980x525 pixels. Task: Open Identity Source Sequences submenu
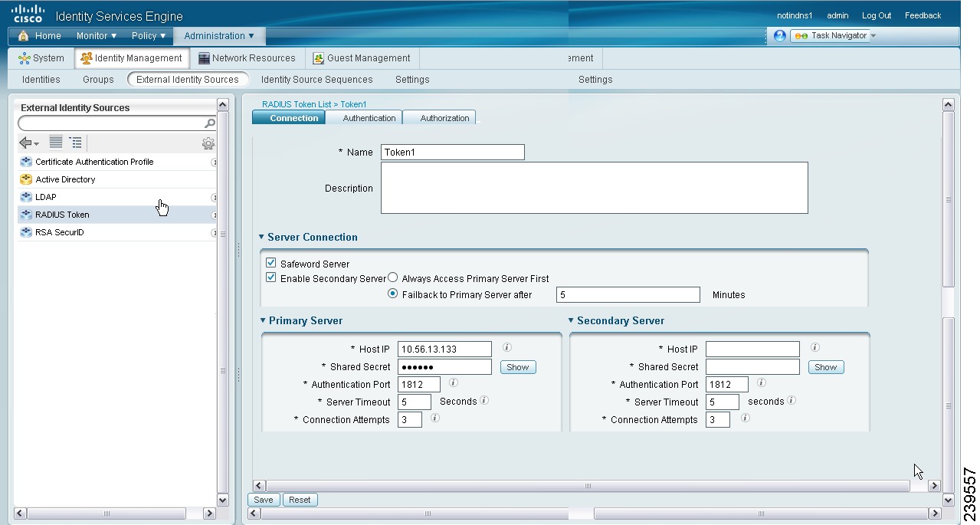tap(317, 80)
